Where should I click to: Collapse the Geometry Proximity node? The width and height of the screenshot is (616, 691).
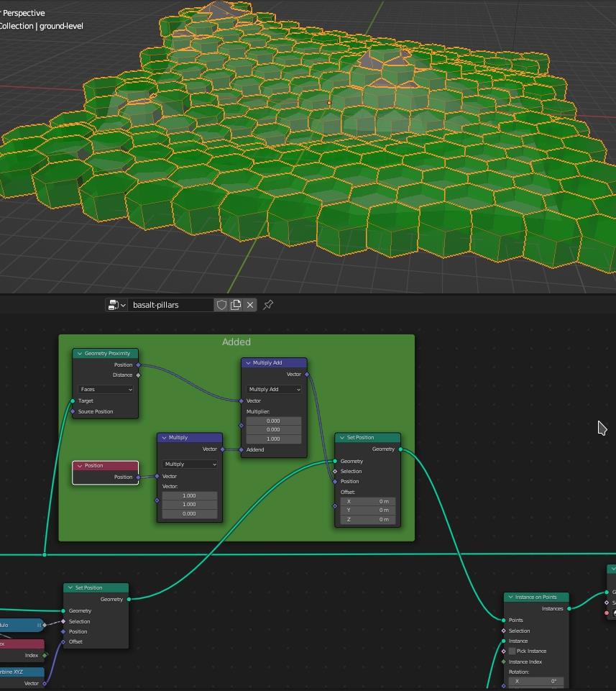80,354
